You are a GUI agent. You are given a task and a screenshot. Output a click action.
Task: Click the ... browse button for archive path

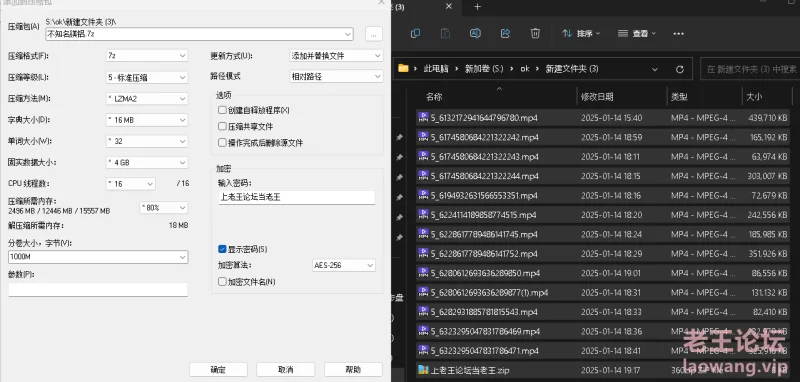[x=374, y=34]
